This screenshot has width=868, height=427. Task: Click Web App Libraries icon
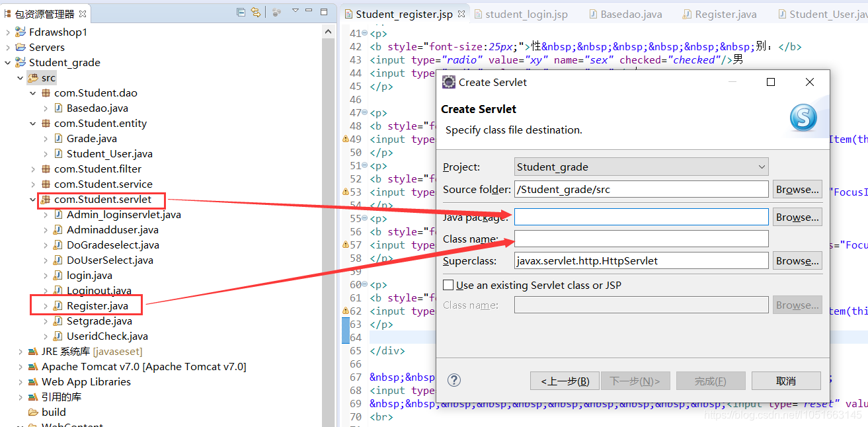33,381
